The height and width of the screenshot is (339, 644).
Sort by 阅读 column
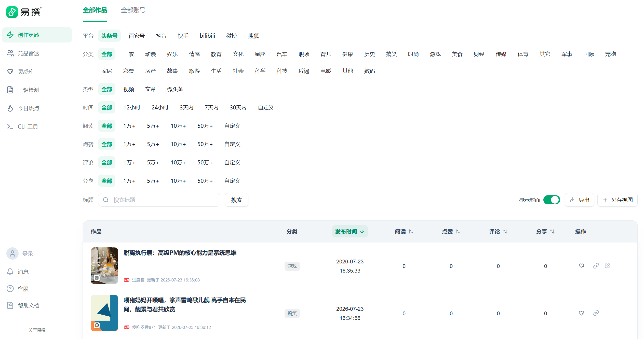[x=404, y=232]
